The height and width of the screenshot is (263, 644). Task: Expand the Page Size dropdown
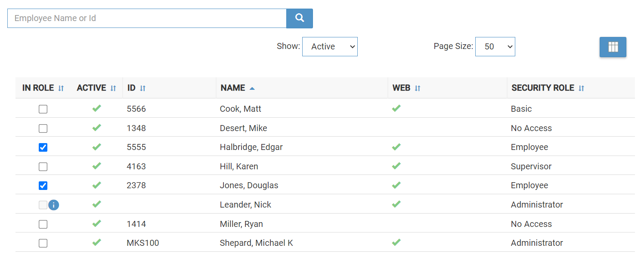coord(495,46)
